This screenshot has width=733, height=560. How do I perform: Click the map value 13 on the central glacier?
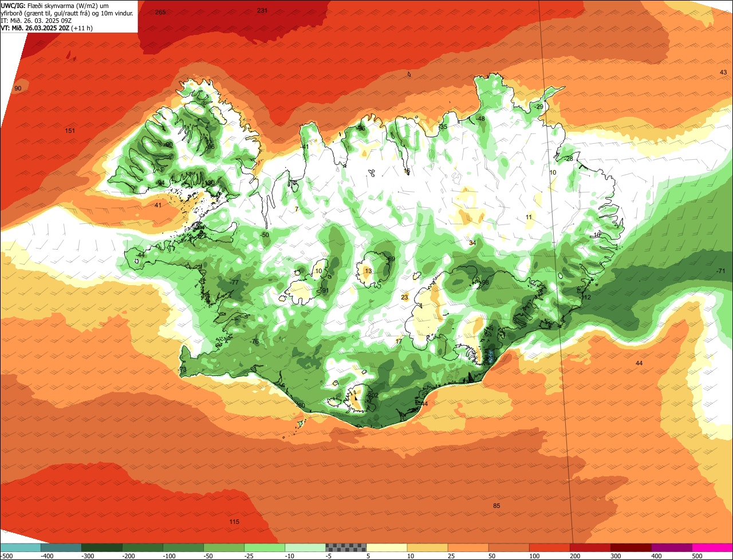tap(368, 271)
